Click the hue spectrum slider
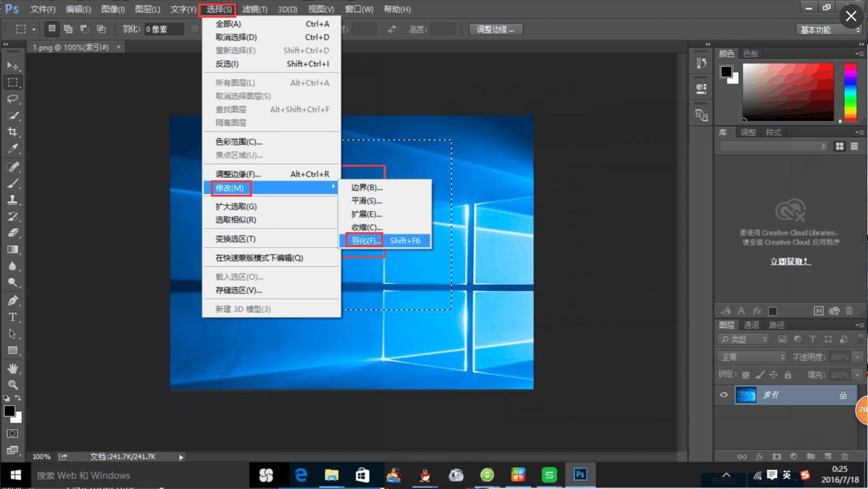Screen dimensions: 868x489 tap(850, 92)
